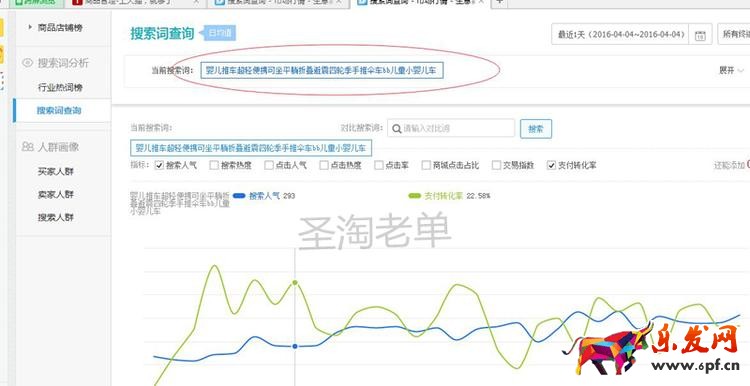Viewport: 750px width, 386px height.
Task: Open 买家人群 in the sidebar
Action: [56, 171]
